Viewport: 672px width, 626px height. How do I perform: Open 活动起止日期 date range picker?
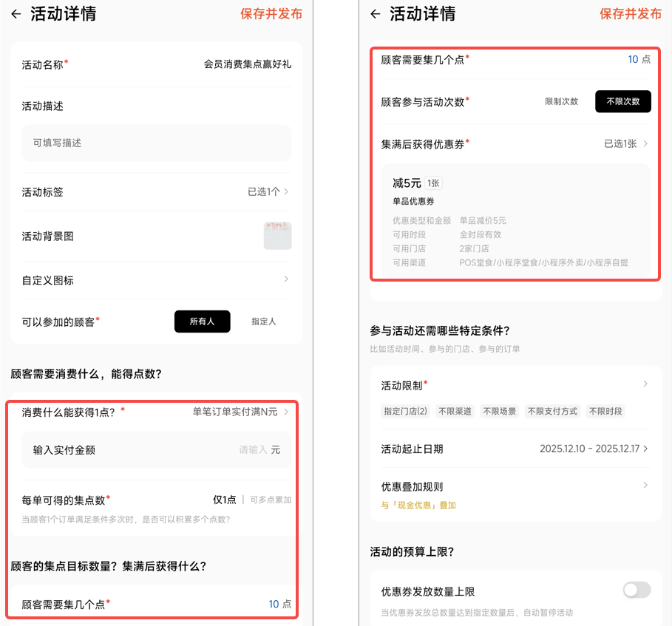(x=594, y=449)
